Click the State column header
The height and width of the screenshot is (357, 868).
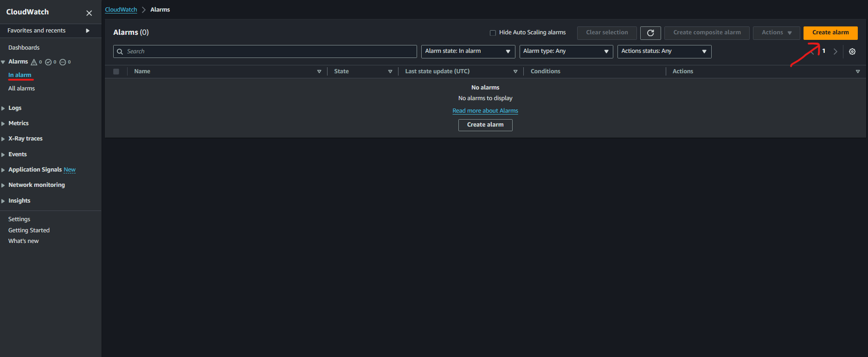tap(341, 71)
